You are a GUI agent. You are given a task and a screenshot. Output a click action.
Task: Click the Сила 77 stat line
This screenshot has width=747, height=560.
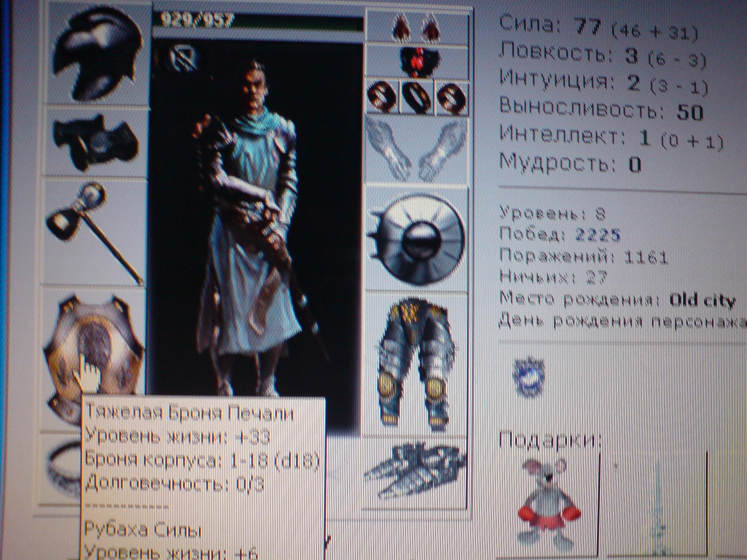tap(598, 28)
